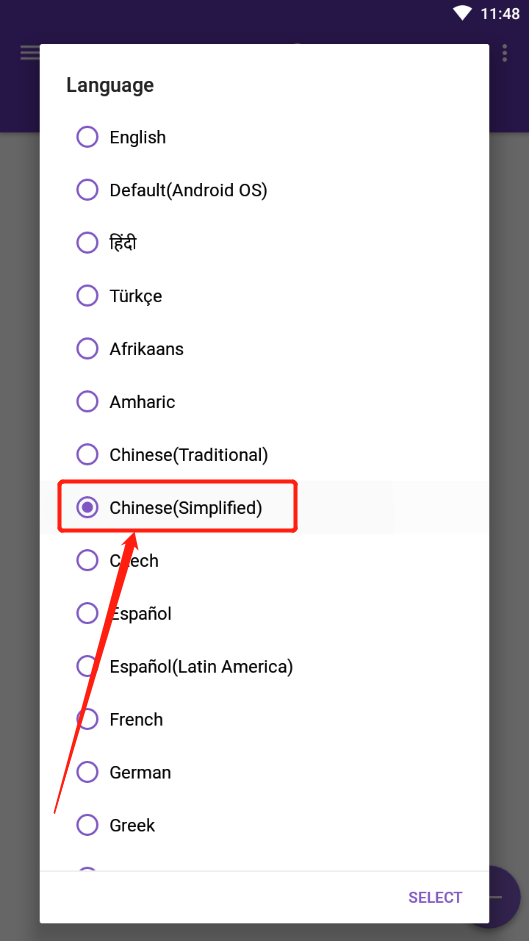This screenshot has width=529, height=941.
Task: Choose the German radio button
Action: coord(87,772)
